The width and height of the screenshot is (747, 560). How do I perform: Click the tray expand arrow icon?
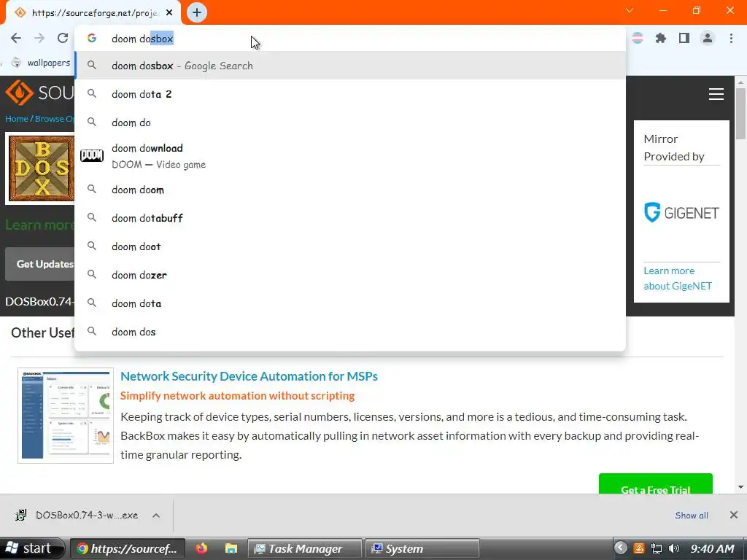click(x=620, y=548)
